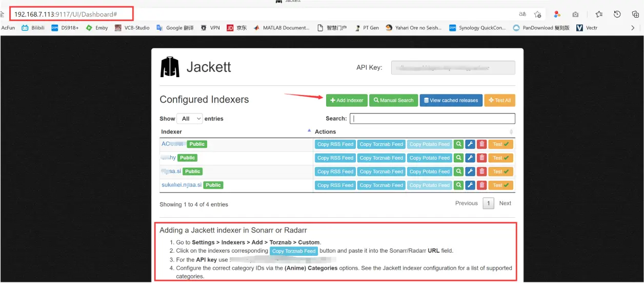
Task: Open the PanDownload bookmark
Action: (x=541, y=28)
